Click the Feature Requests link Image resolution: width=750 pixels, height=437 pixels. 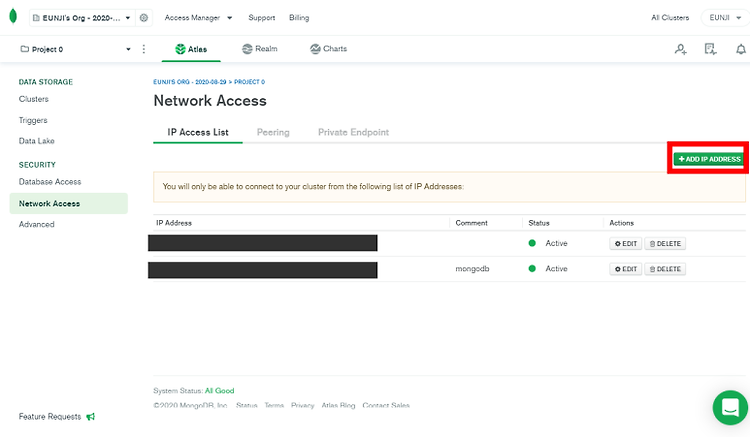click(x=50, y=417)
